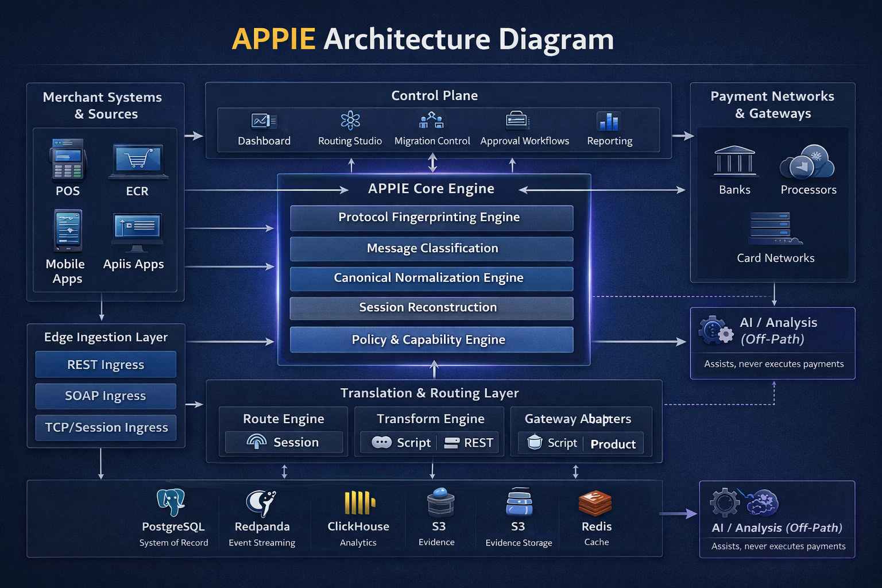This screenshot has width=882, height=588.
Task: Click the System of Record caption
Action: (x=173, y=543)
